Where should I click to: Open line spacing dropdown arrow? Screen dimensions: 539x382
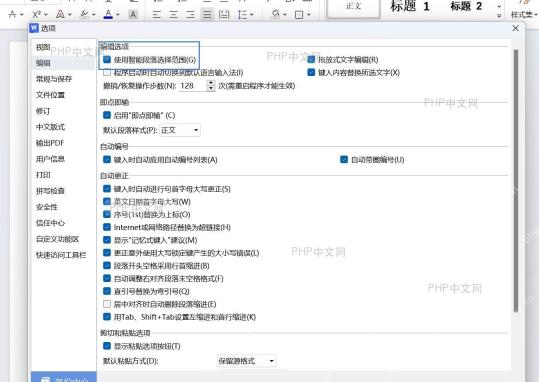252,15
